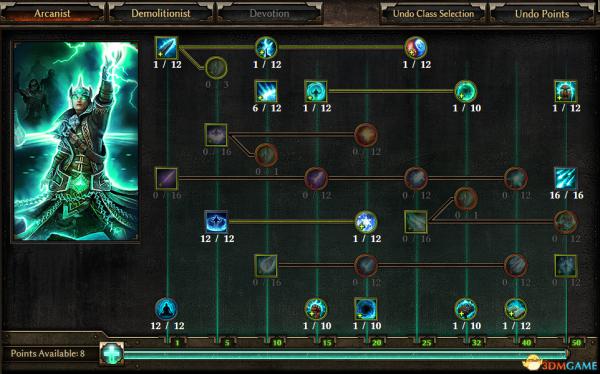Select the blue crown aura skill at 12 / 12
600x374 pixels.
pyautogui.click(x=216, y=222)
